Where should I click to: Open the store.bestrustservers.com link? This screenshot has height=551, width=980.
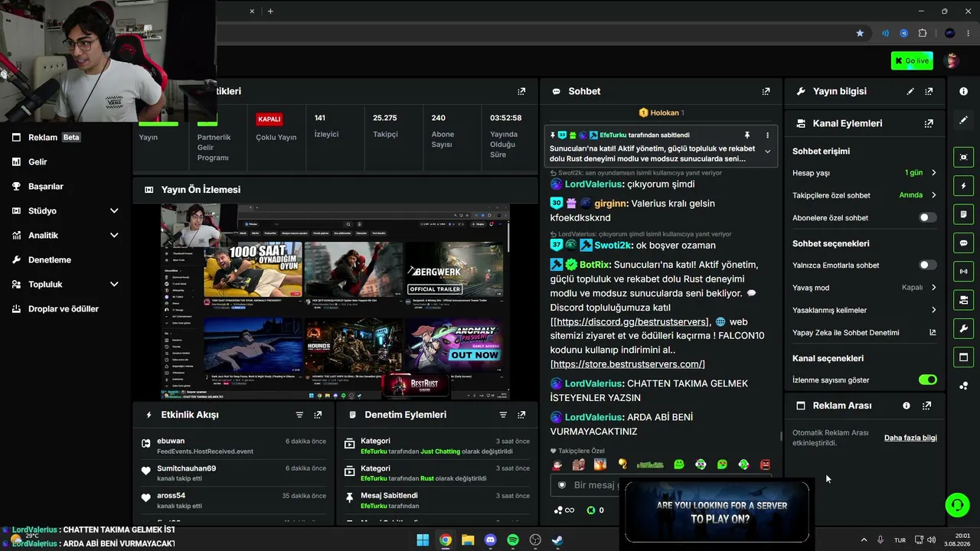click(x=628, y=364)
